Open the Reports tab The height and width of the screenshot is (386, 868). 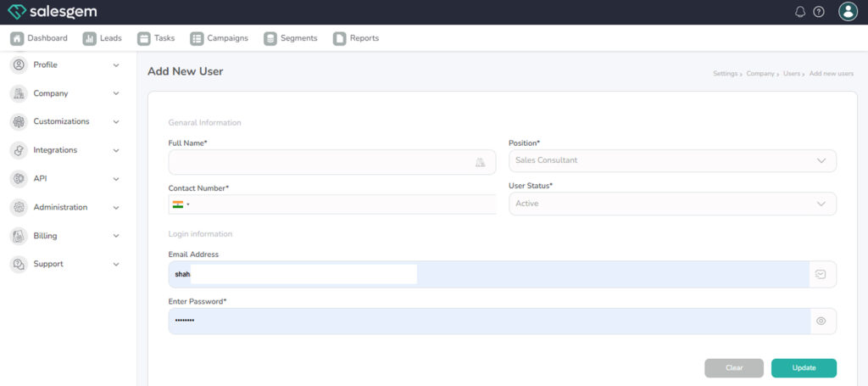[356, 38]
